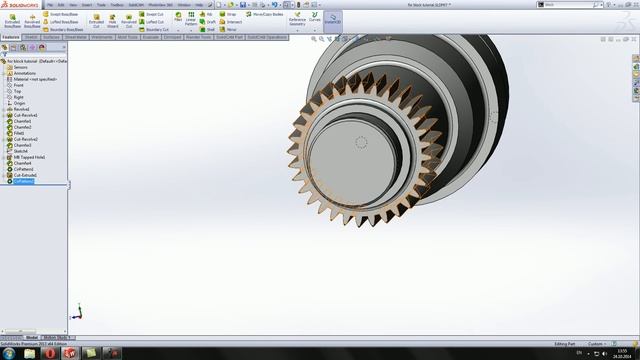Expand the Revolve1 feature node
Screen dimensions: 640x360
point(4,109)
